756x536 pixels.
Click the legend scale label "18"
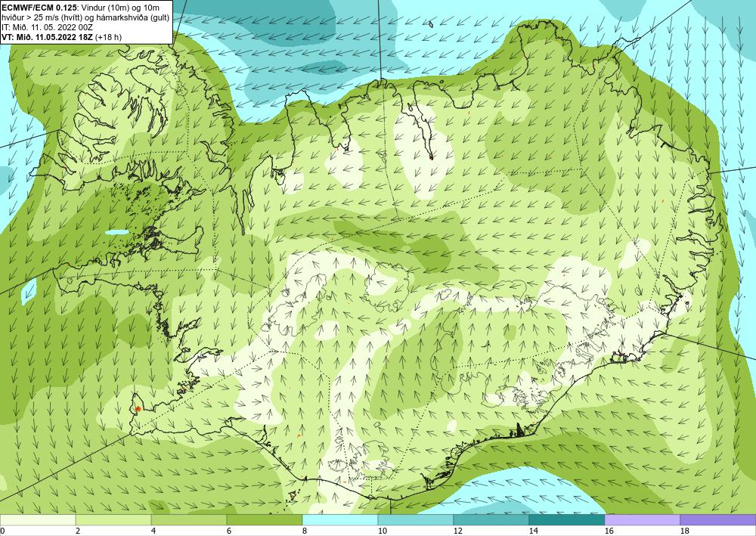point(685,531)
